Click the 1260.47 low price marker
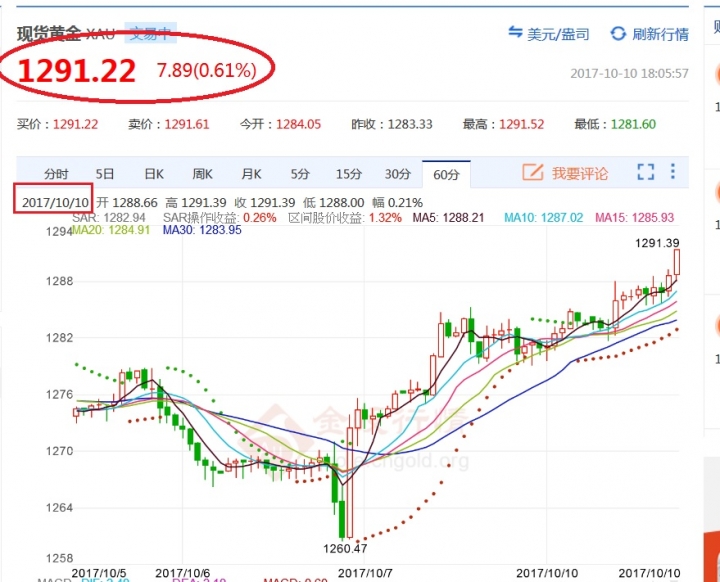This screenshot has height=582, width=720. click(x=345, y=549)
